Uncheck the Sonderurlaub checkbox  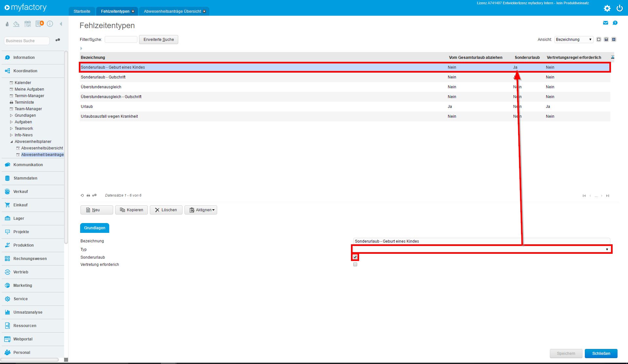click(x=355, y=257)
